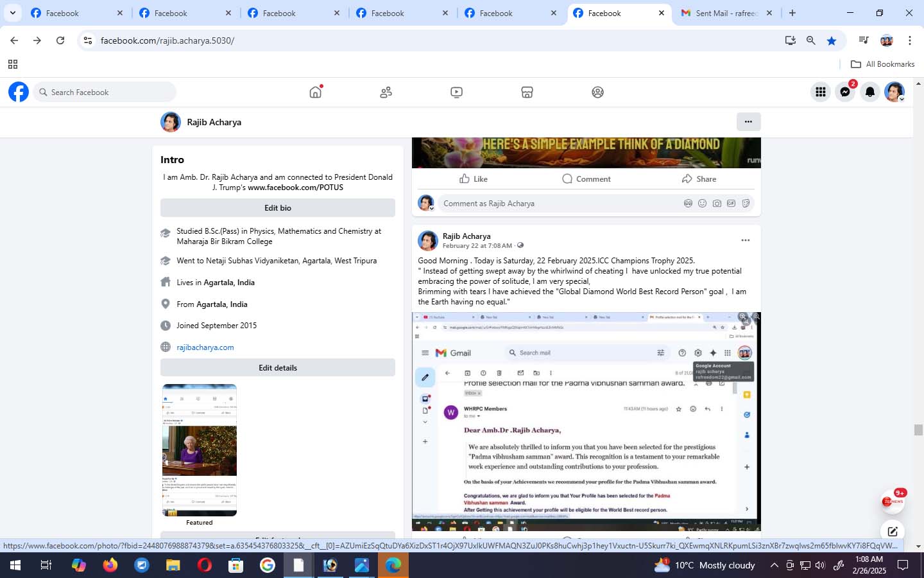
Task: Click the Facebook logo icon
Action: pos(19,92)
